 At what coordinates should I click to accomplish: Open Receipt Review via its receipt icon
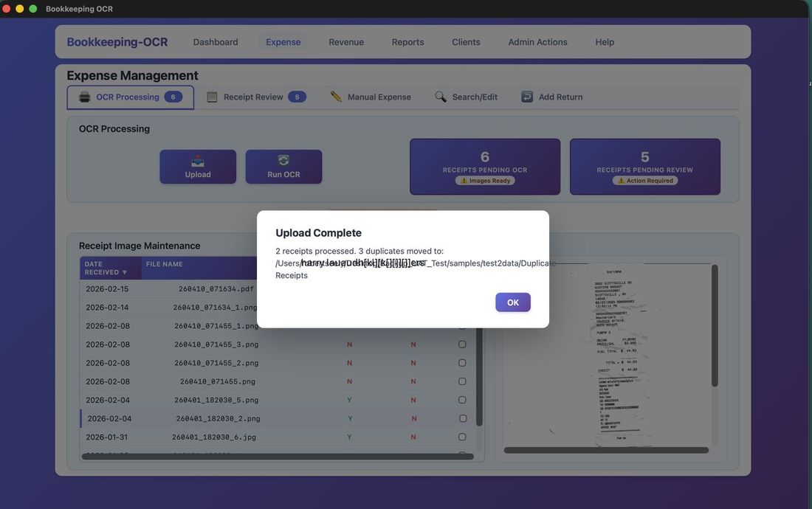[x=212, y=96]
